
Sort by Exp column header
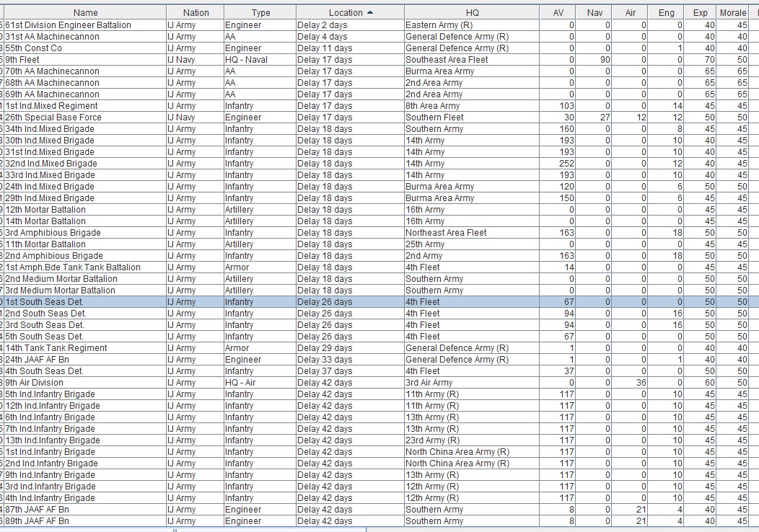pyautogui.click(x=700, y=12)
